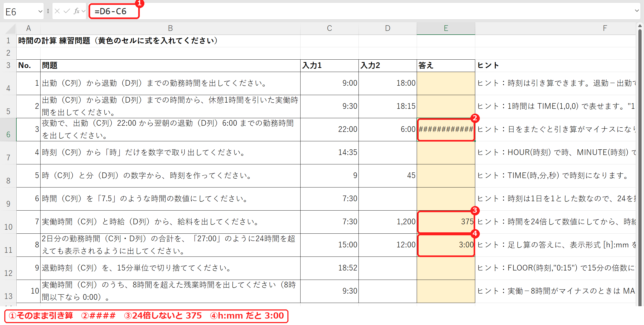
Task: Click the cell containing 14:35
Action: 330,153
